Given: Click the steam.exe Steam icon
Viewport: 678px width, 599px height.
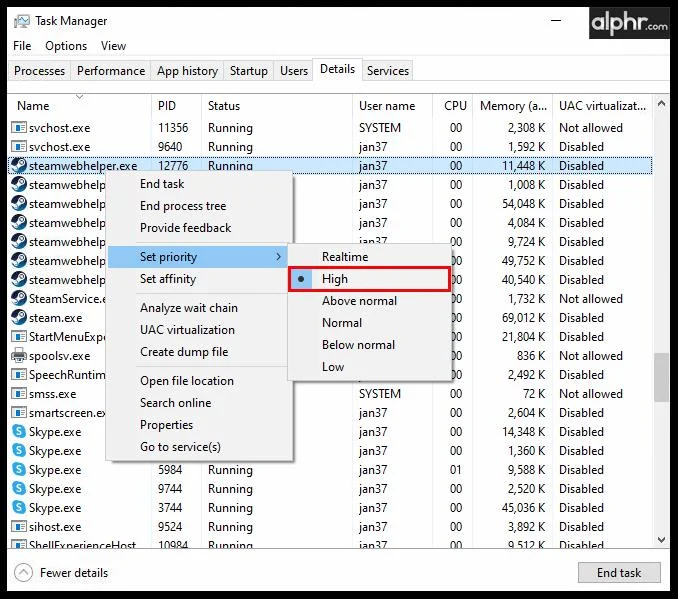Looking at the screenshot, I should 19,317.
